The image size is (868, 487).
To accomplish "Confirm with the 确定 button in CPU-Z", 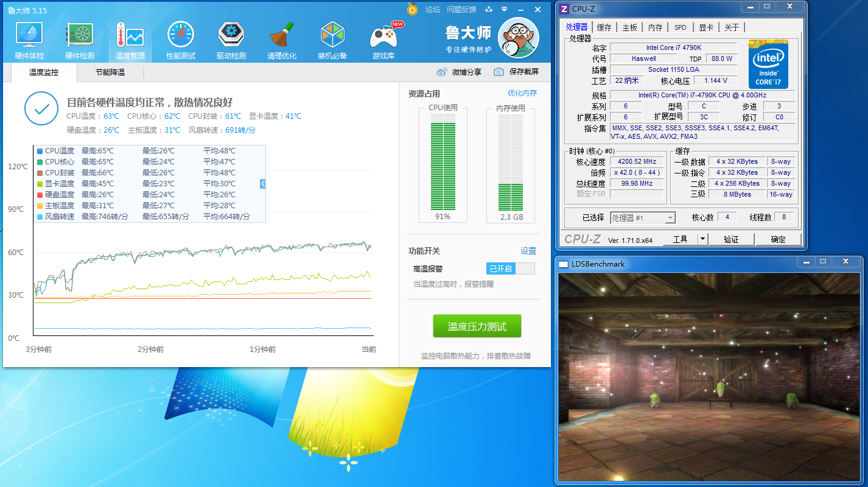I will tap(778, 239).
